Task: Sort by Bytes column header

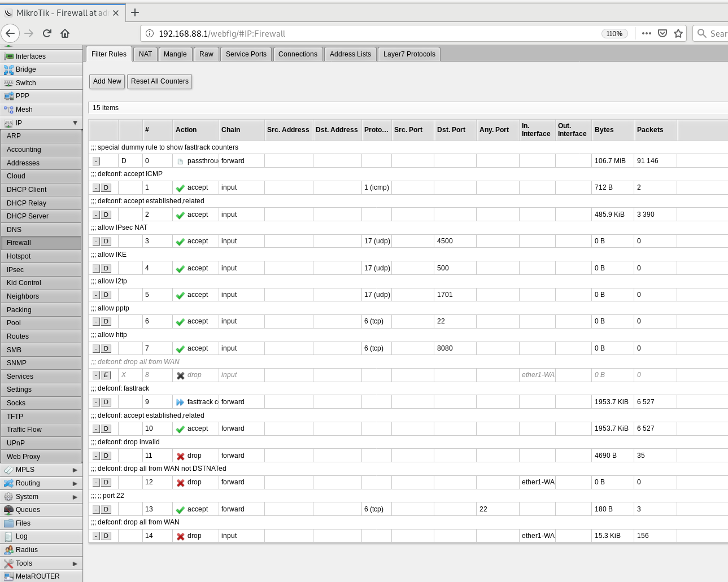Action: [613, 130]
